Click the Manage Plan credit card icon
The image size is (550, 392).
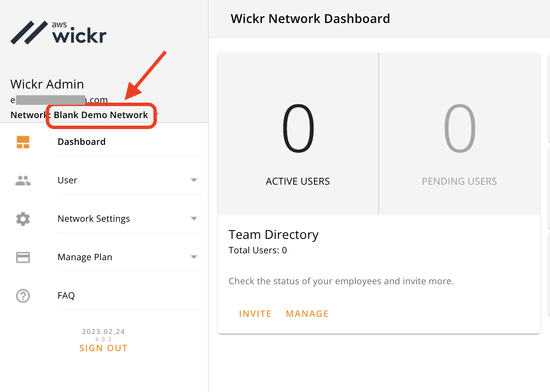tap(23, 257)
